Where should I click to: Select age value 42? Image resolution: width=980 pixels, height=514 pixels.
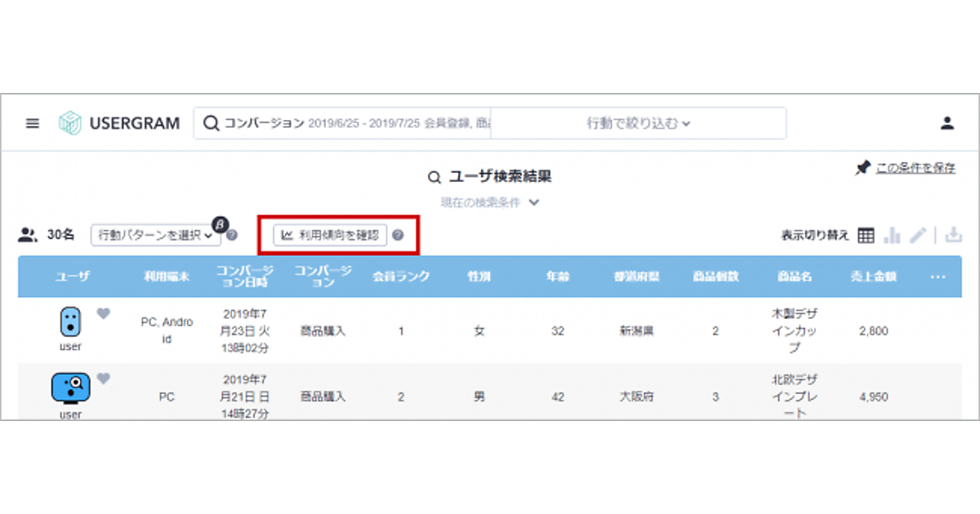pyautogui.click(x=558, y=397)
